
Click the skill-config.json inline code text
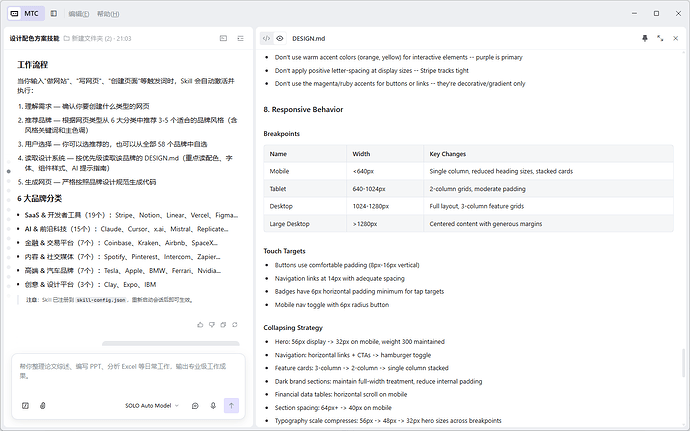(102, 300)
